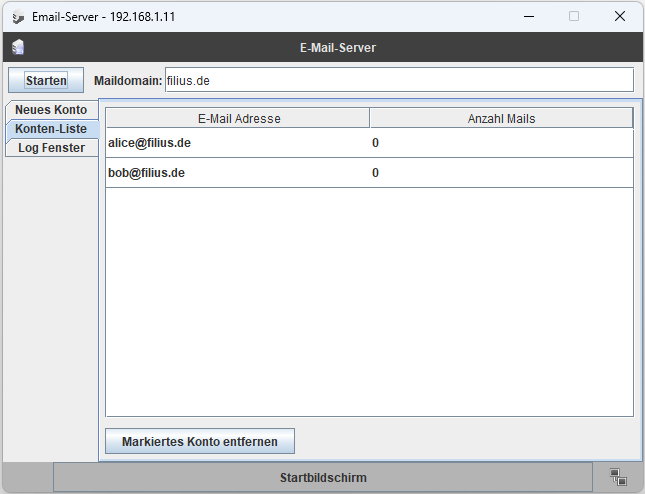Close the Email-Server window
Viewport: 645px width, 494px height.
pos(621,17)
